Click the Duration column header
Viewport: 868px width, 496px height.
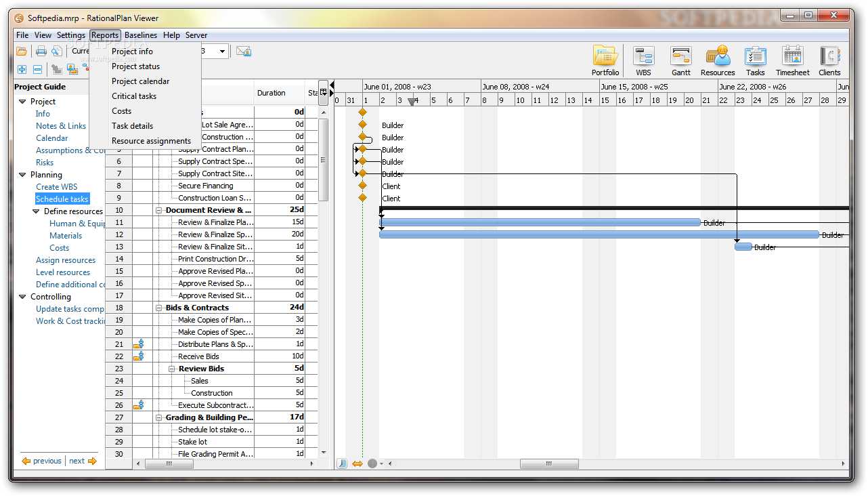point(280,93)
